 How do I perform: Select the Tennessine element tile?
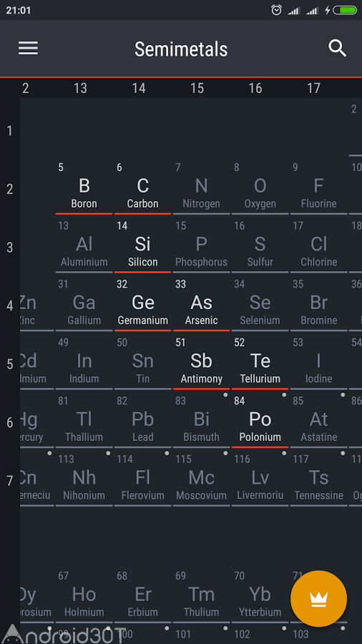coord(319,477)
